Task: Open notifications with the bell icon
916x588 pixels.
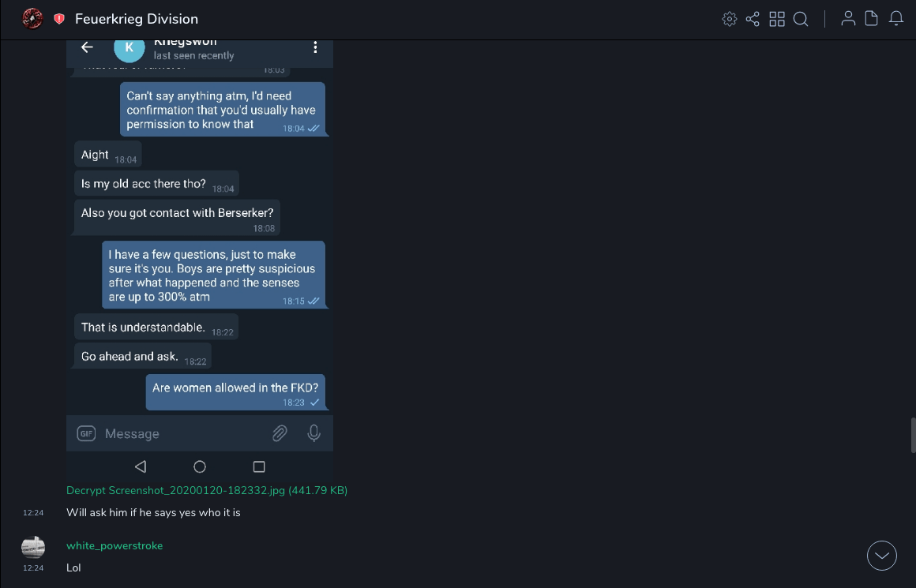Action: pyautogui.click(x=896, y=19)
